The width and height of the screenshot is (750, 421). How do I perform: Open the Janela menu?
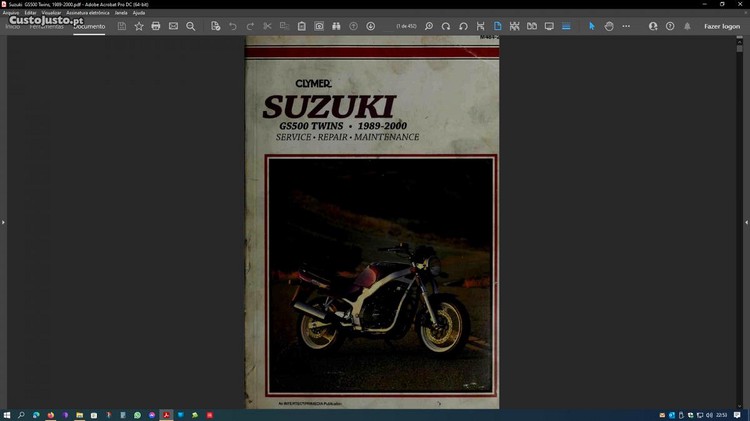121,13
